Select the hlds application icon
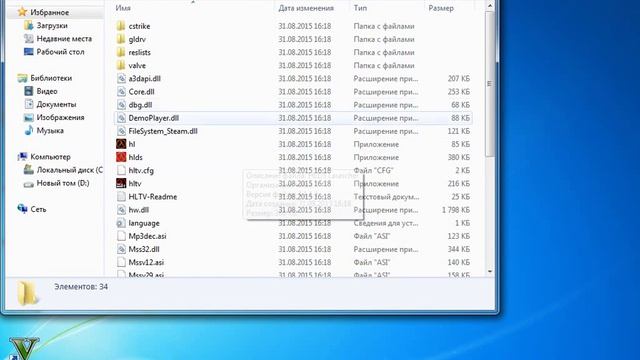The width and height of the screenshot is (640, 360). tap(121, 157)
